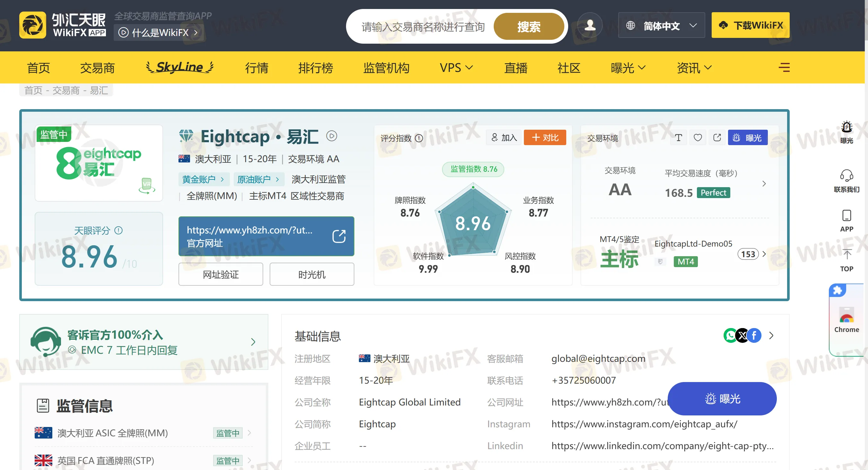The image size is (868, 470).
Task: Expand the 英国 FCA 直通牌照 regulation row
Action: [x=144, y=461]
